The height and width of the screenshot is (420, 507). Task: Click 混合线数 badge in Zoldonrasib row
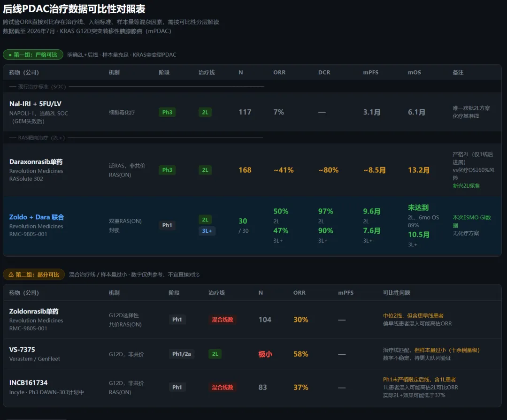coord(223,320)
